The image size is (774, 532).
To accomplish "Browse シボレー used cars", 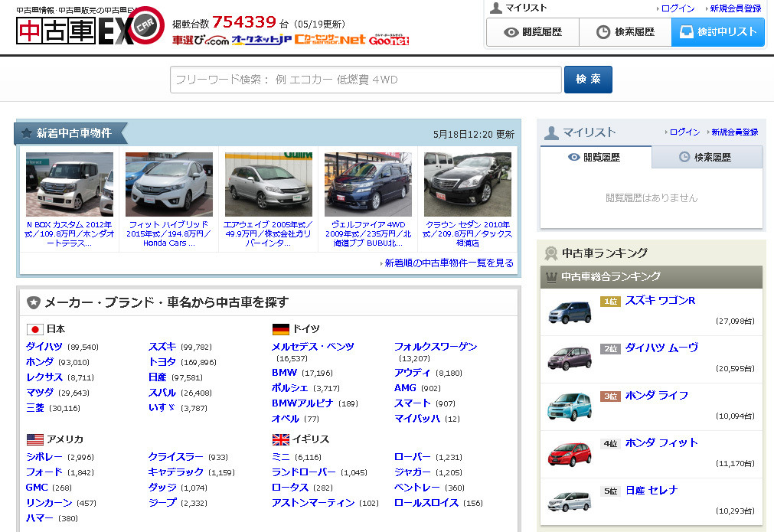I will point(44,457).
